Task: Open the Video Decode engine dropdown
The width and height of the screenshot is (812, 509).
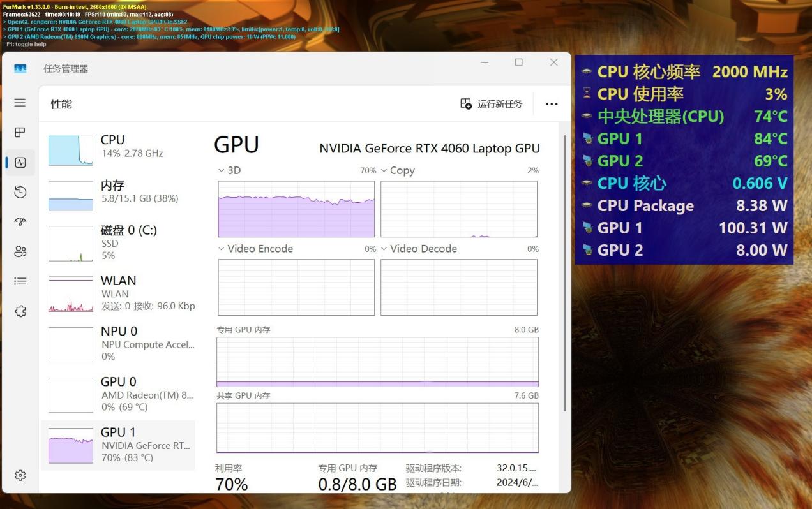Action: (x=384, y=249)
